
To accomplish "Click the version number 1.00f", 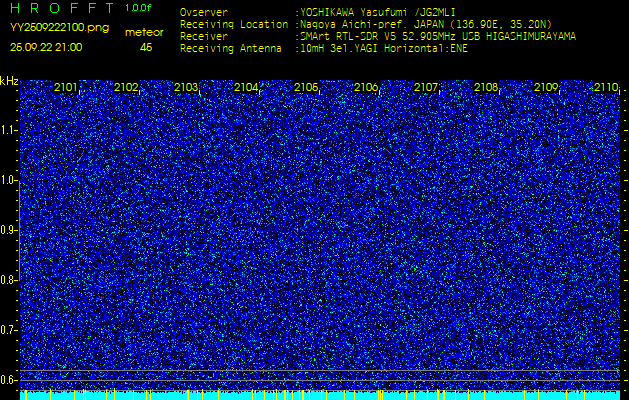I will tap(138, 8).
